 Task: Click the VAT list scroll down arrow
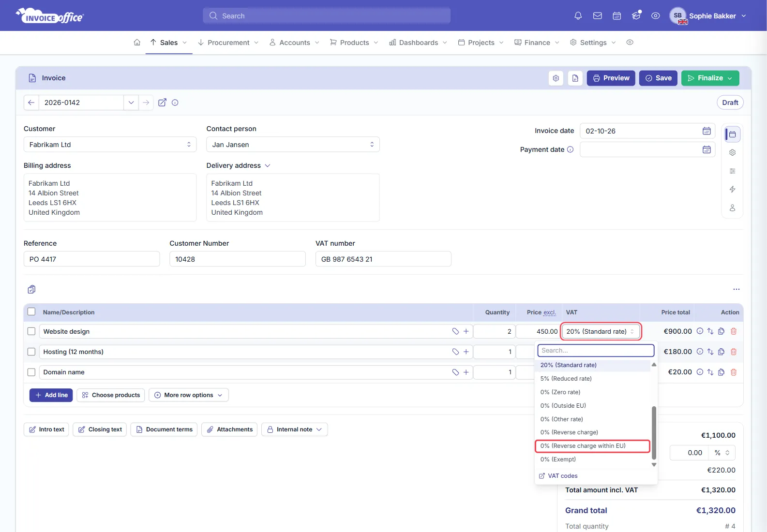[x=654, y=465]
